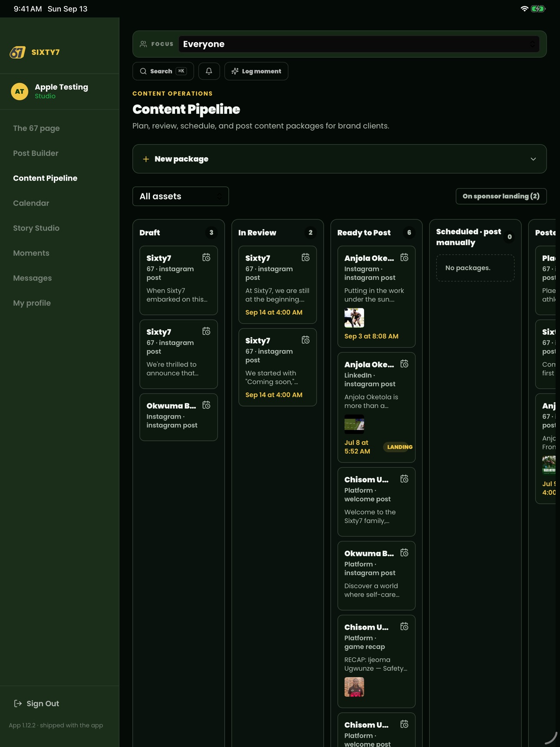Click the LANDING badge
Viewport: 560px width, 747px height.
399,447
